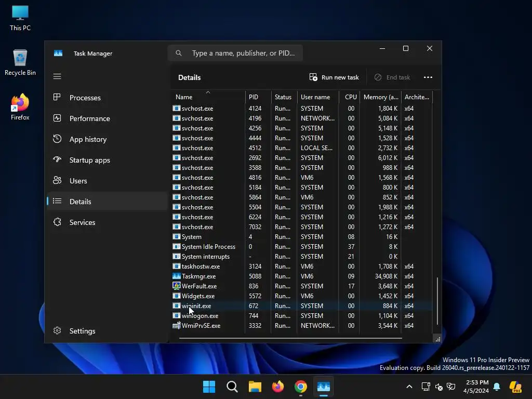
Task: Switch to the Processes tab
Action: pos(107,98)
